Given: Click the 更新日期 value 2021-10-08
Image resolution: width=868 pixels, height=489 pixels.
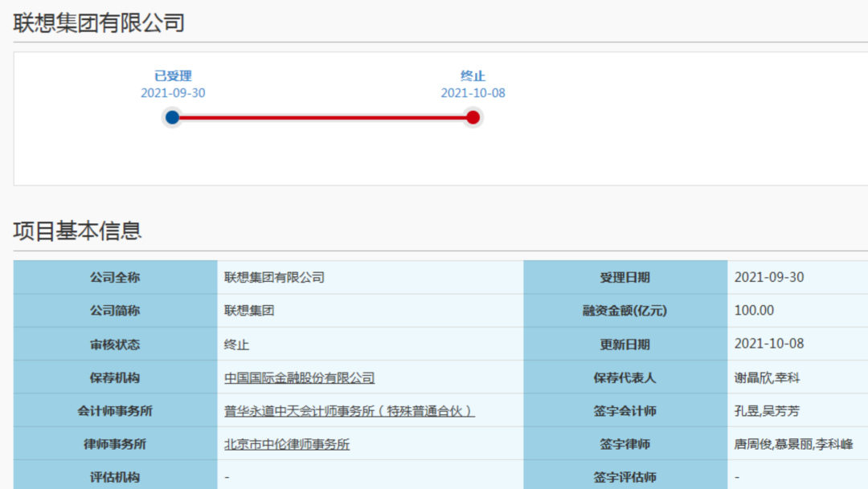Looking at the screenshot, I should tap(769, 344).
